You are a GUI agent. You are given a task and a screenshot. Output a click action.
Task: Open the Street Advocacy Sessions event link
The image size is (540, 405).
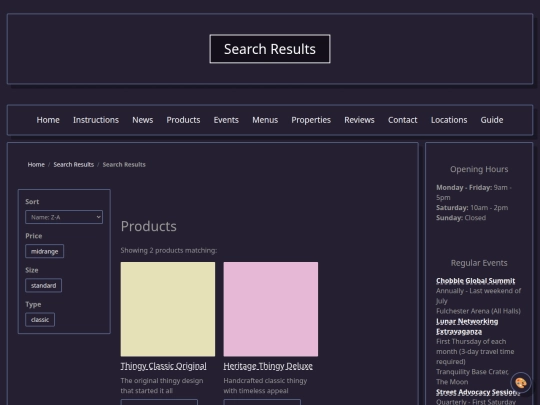coord(478,392)
